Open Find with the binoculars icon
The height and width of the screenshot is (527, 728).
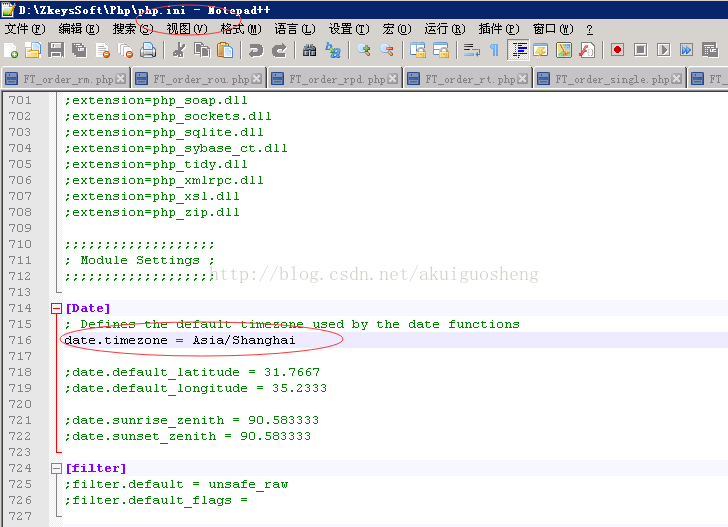[x=309, y=50]
